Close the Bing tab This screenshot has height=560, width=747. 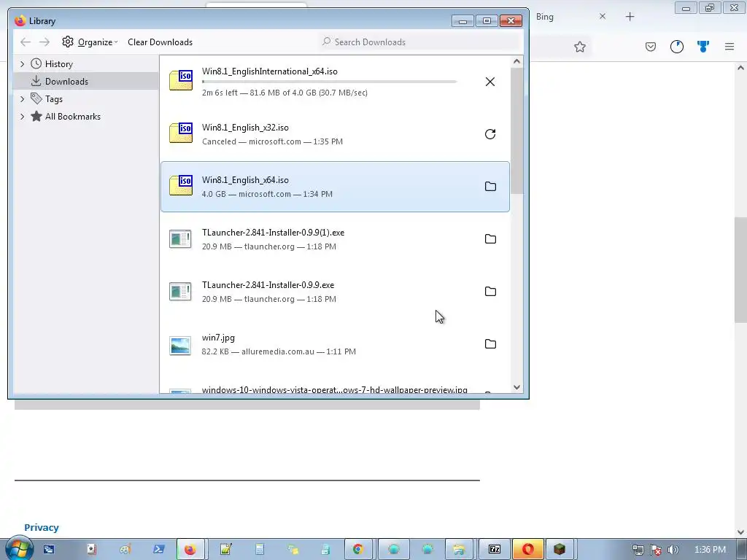point(603,17)
